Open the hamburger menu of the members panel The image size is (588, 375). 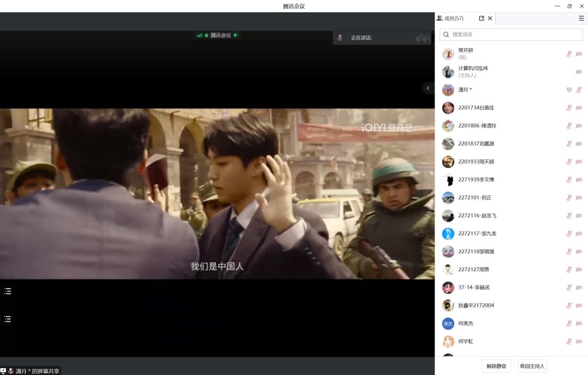(x=581, y=18)
